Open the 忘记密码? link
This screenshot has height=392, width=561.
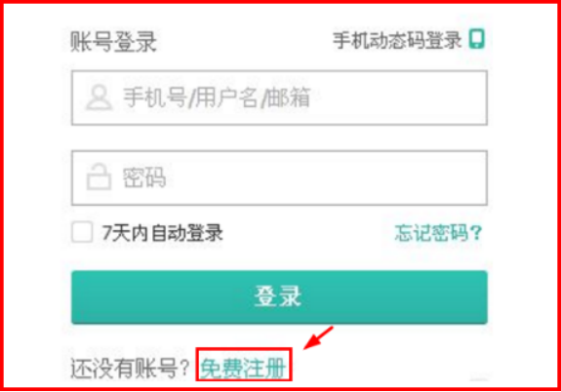tap(439, 233)
